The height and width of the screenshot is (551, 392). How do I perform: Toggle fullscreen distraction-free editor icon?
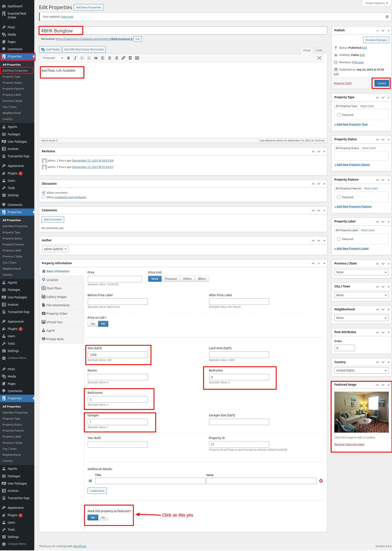(319, 58)
